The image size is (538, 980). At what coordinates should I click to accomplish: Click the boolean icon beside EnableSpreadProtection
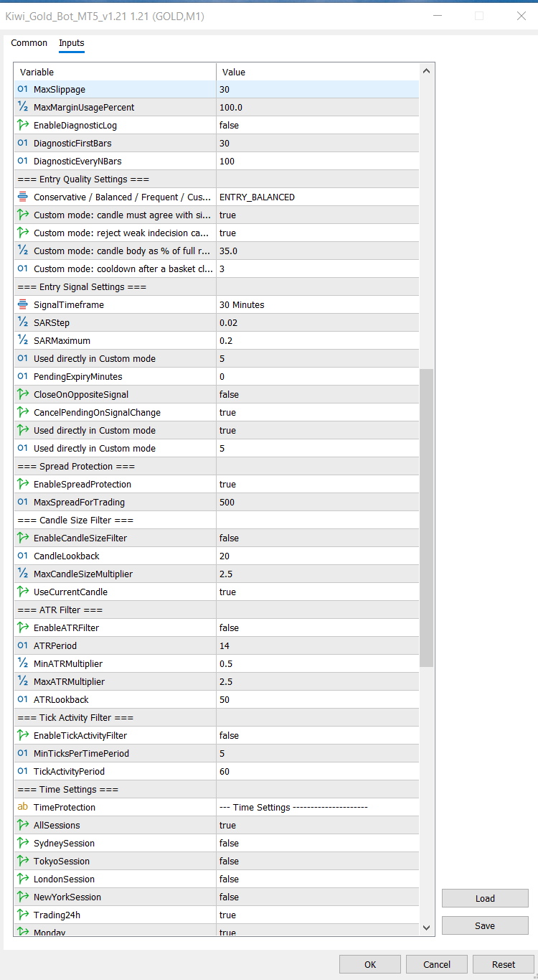tap(22, 484)
